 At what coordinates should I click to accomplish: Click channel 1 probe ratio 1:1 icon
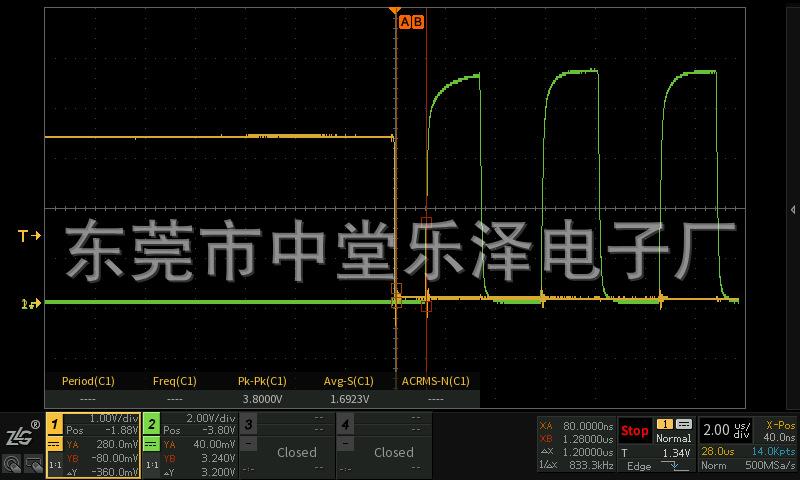click(x=55, y=465)
